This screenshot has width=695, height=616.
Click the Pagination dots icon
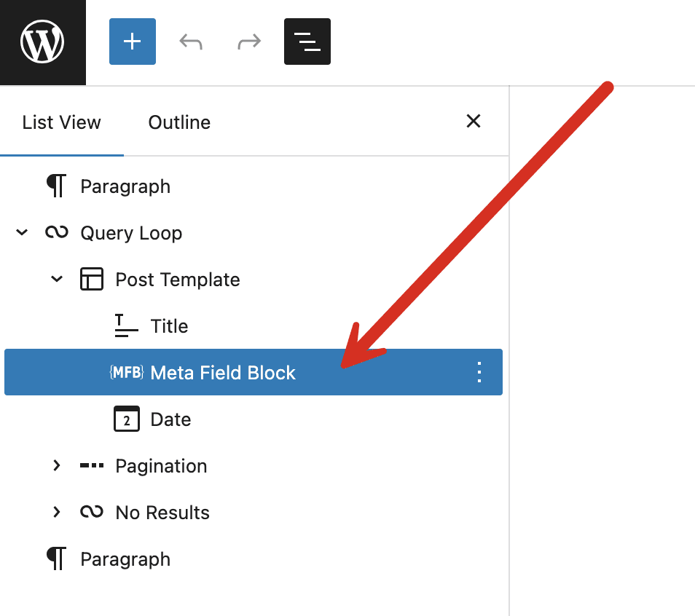[91, 465]
